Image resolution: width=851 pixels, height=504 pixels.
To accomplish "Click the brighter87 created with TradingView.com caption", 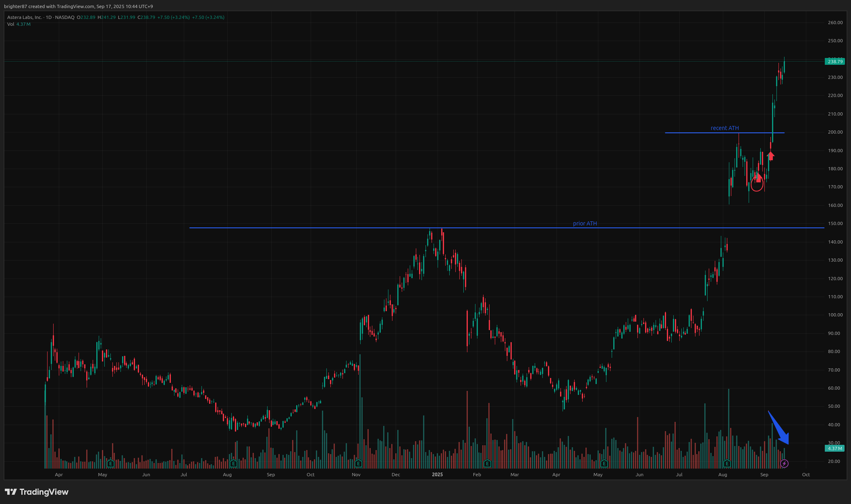I will point(79,6).
